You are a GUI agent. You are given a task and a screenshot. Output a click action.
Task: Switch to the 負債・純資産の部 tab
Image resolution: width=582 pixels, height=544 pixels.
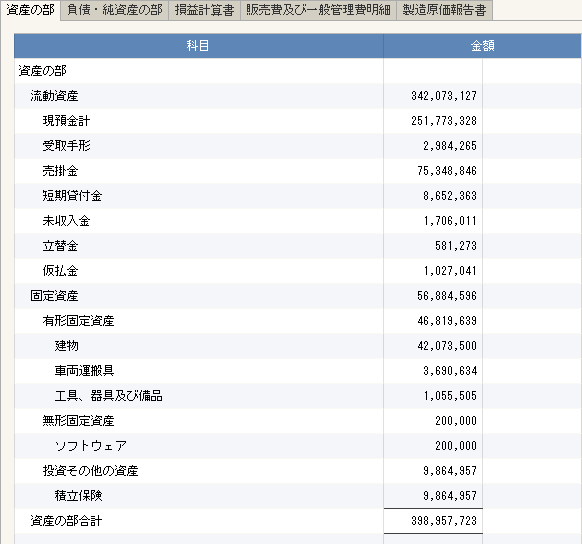point(115,10)
